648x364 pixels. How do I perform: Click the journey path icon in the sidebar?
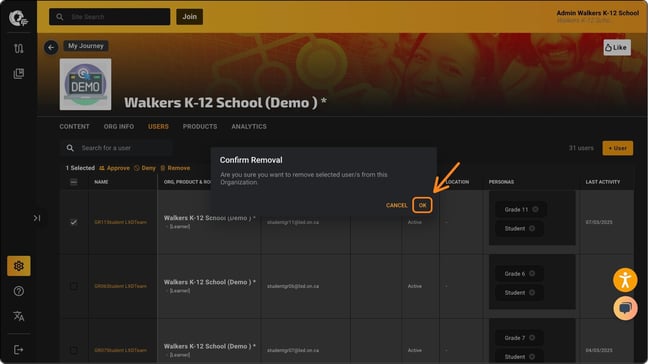pyautogui.click(x=19, y=48)
